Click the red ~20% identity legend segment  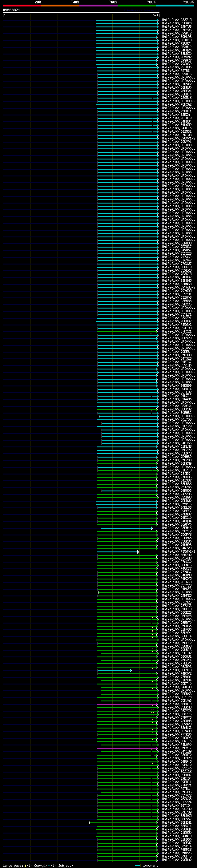click(x=22, y=6)
